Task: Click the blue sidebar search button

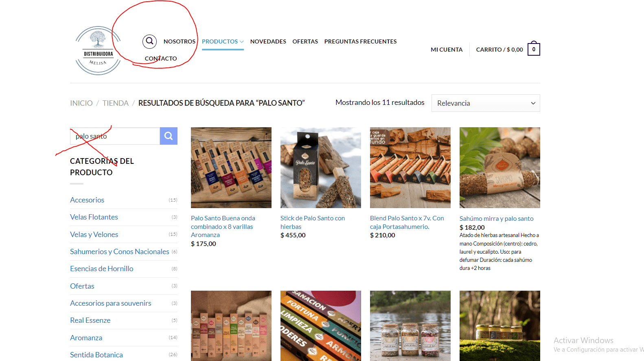Action: [x=169, y=136]
